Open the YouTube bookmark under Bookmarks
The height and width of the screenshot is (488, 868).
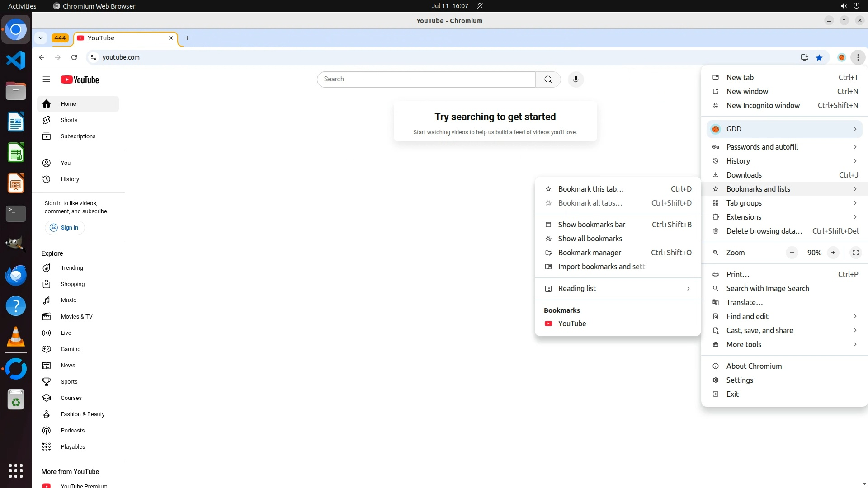(x=572, y=324)
